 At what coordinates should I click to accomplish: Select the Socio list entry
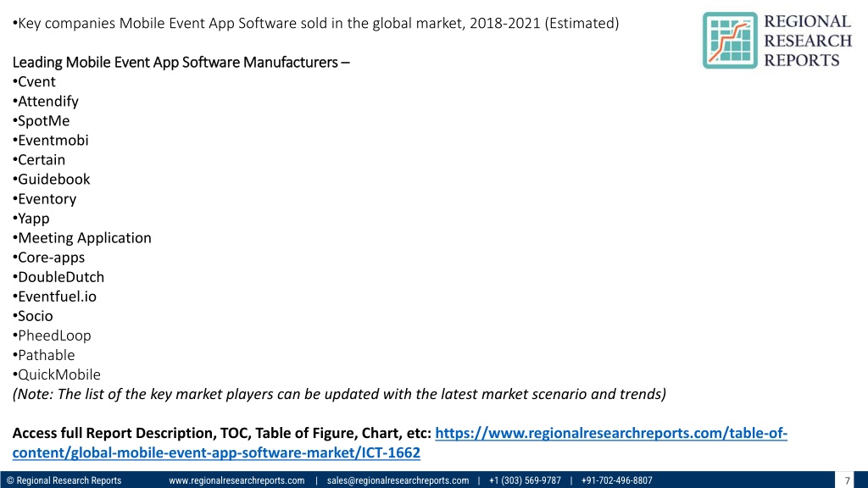click(33, 316)
